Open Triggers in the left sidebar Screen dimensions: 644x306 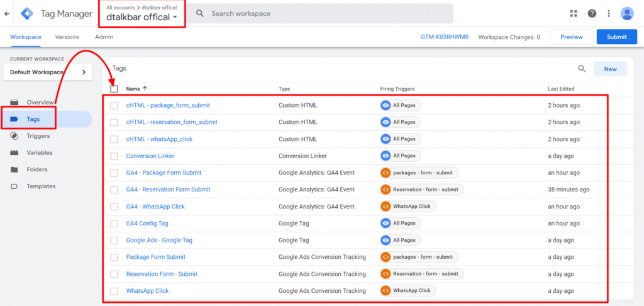(x=38, y=136)
